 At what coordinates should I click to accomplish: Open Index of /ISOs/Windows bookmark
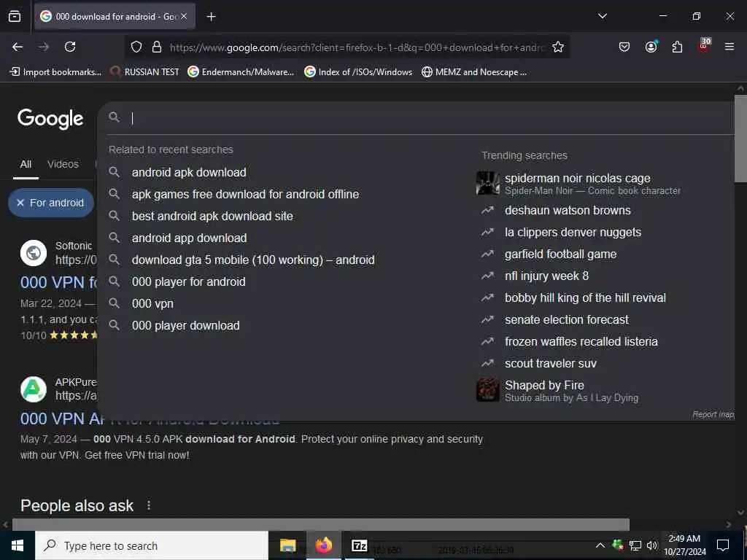click(x=359, y=72)
